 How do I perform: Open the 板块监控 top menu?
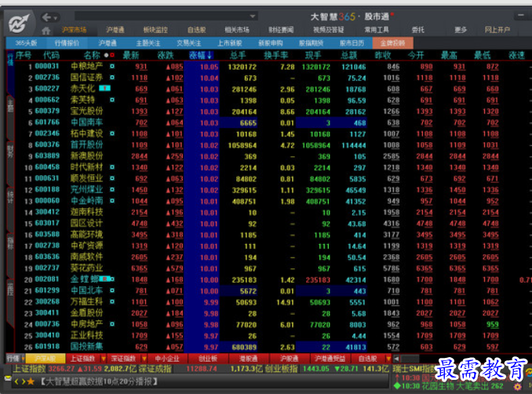point(155,30)
